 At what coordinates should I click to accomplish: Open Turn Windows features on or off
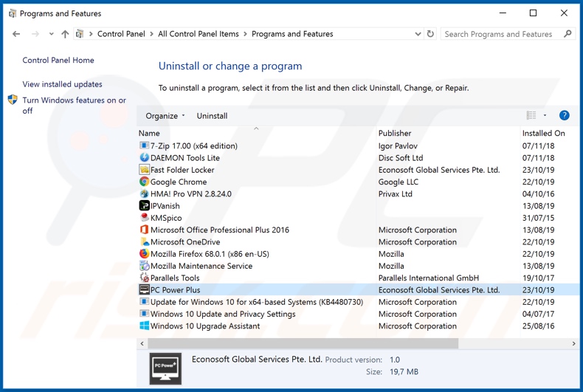click(x=74, y=106)
